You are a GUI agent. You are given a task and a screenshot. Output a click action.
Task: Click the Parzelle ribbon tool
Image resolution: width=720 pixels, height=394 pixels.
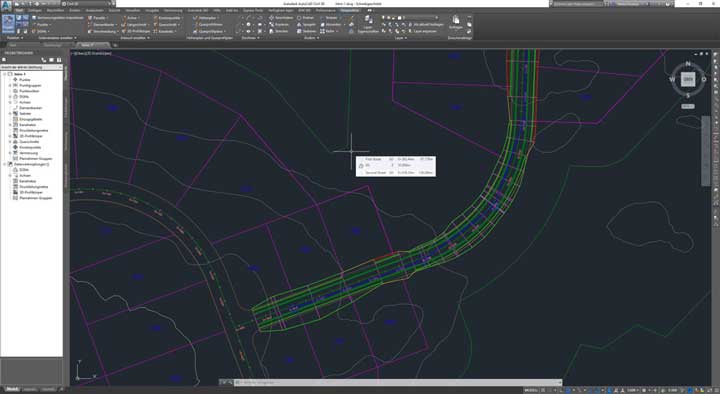pyautogui.click(x=97, y=18)
